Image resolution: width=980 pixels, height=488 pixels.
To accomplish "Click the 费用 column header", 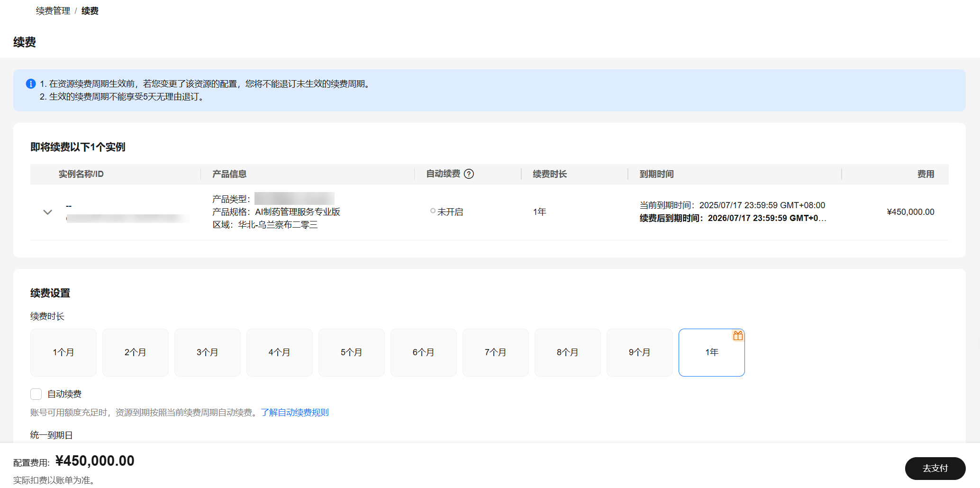I will pyautogui.click(x=926, y=174).
